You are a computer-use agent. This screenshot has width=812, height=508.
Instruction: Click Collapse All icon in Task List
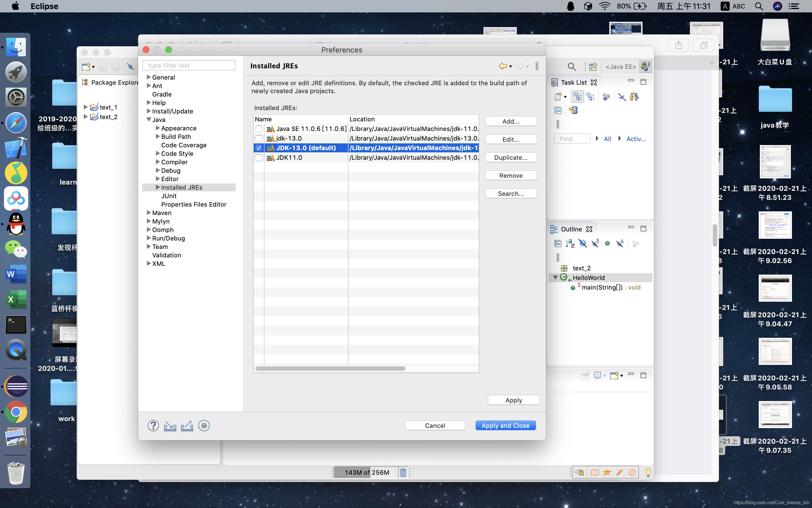[x=558, y=110]
